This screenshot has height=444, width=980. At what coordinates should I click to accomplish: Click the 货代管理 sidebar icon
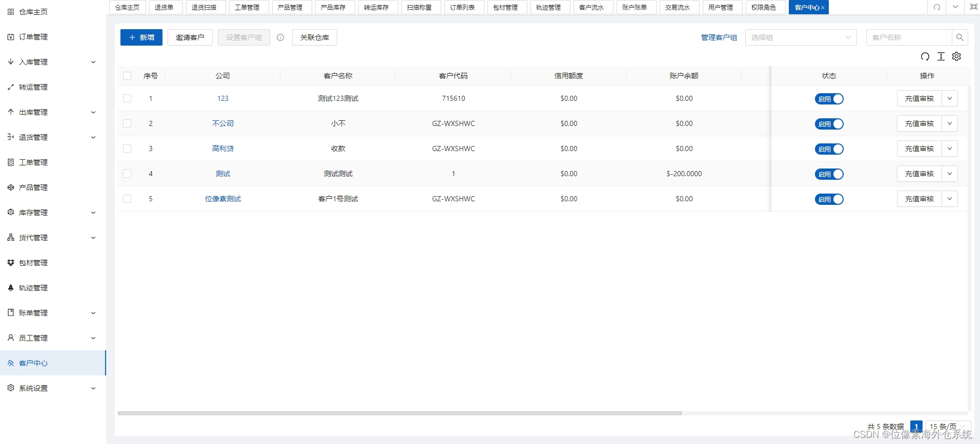pos(11,238)
